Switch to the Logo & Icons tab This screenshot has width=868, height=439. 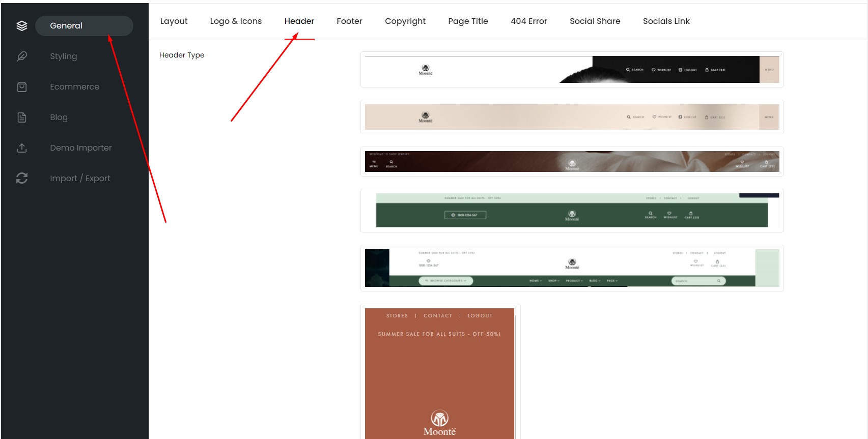click(236, 21)
